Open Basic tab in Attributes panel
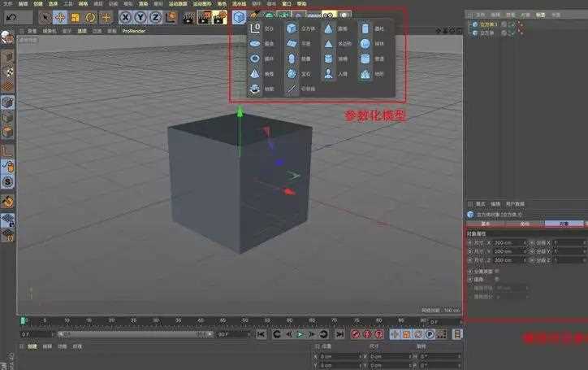588x370 pixels. tap(486, 224)
